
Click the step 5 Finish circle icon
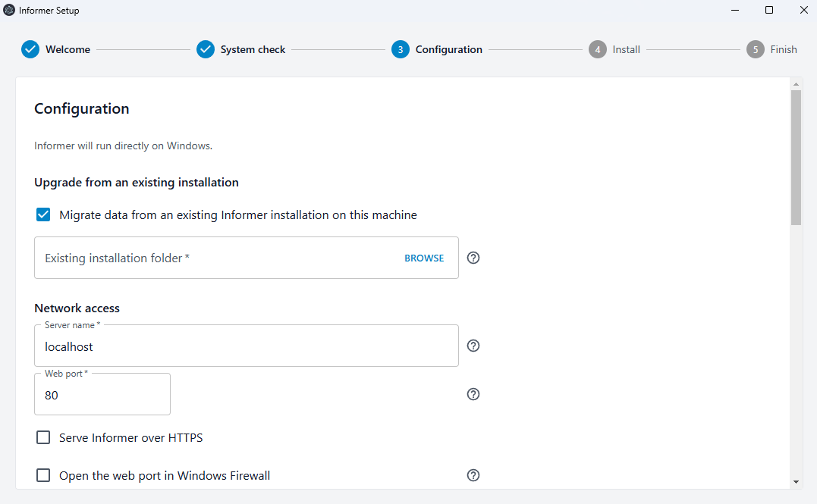[x=755, y=49]
